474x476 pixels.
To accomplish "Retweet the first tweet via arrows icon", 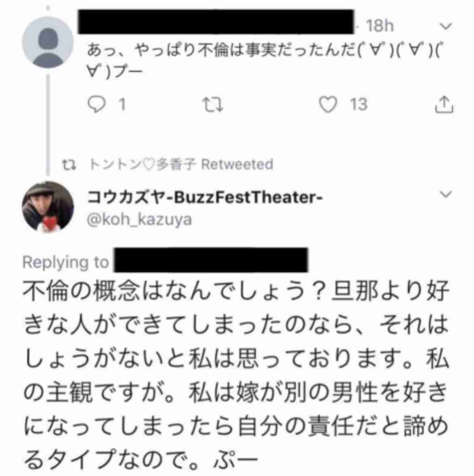I will (x=213, y=105).
